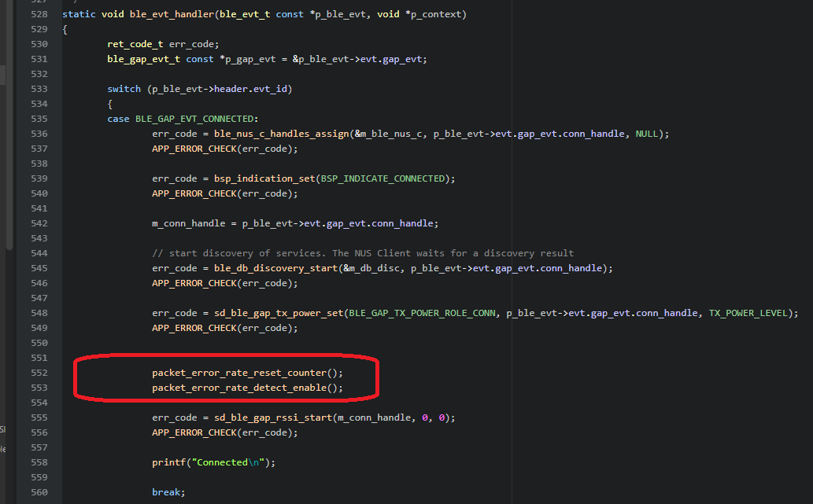
Task: Click the ble_evt_handler function name
Action: point(172,14)
